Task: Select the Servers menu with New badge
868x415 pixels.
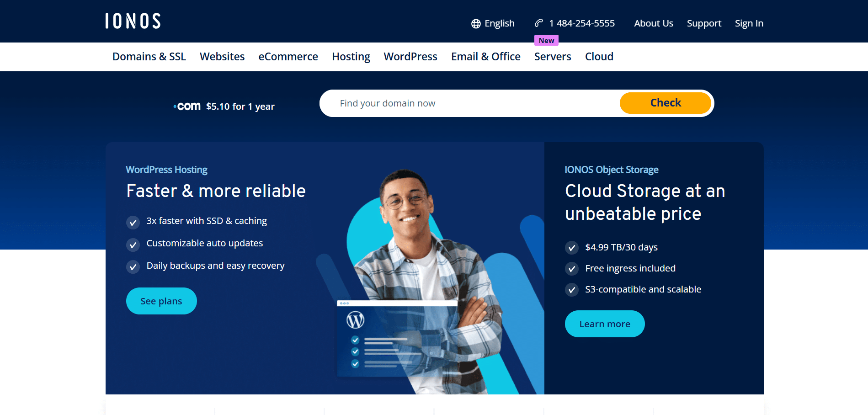Action: tap(553, 57)
